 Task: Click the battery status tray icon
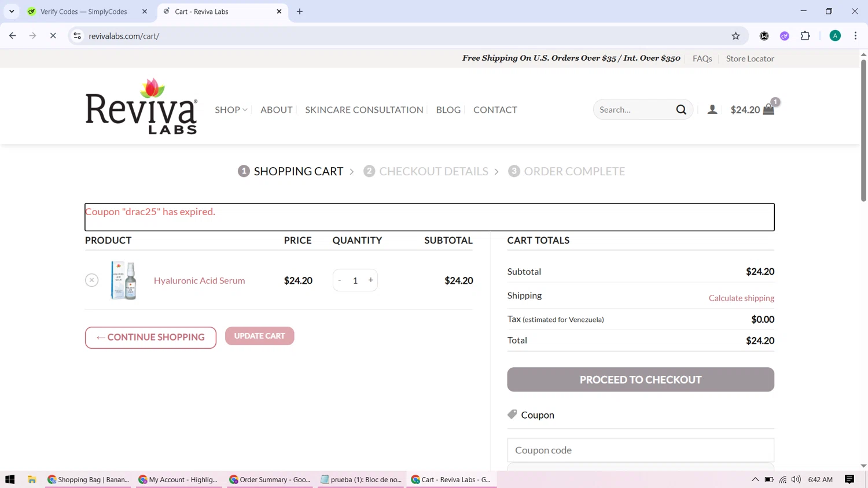click(x=769, y=479)
